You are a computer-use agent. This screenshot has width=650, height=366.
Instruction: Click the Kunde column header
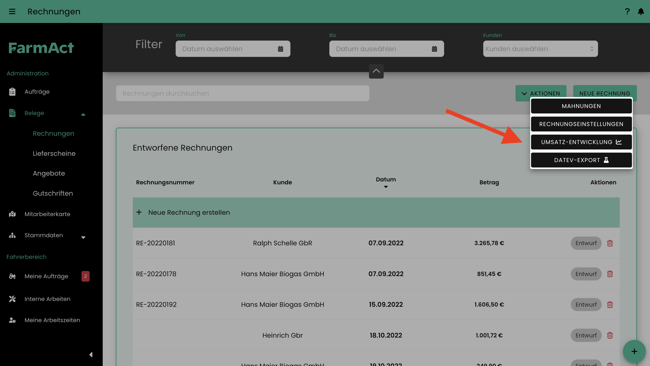point(282,182)
